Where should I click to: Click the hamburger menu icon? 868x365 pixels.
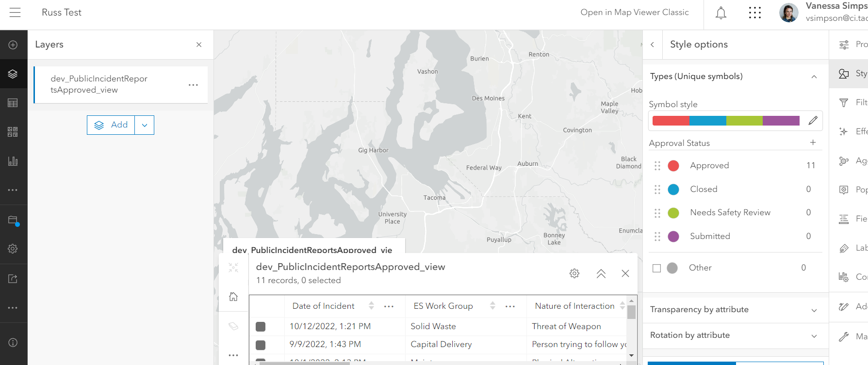(x=15, y=13)
